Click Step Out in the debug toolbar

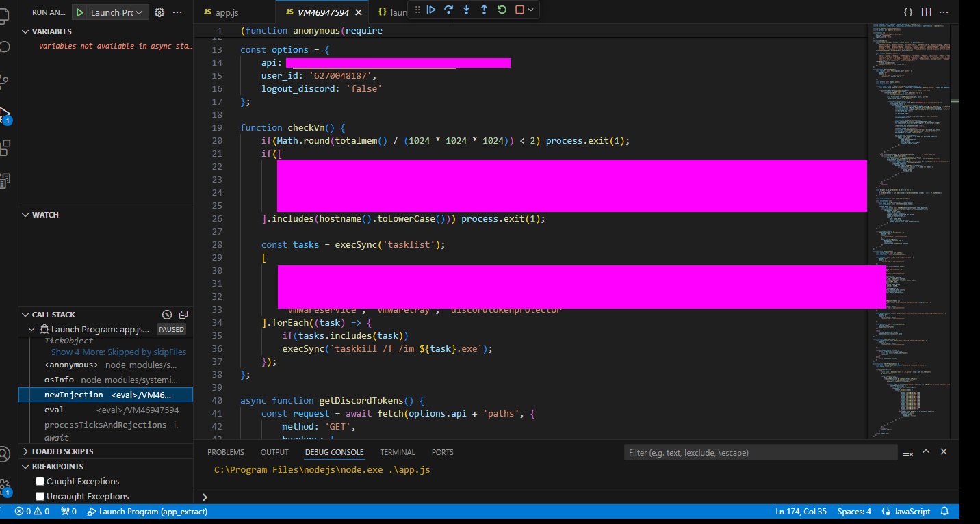click(485, 10)
